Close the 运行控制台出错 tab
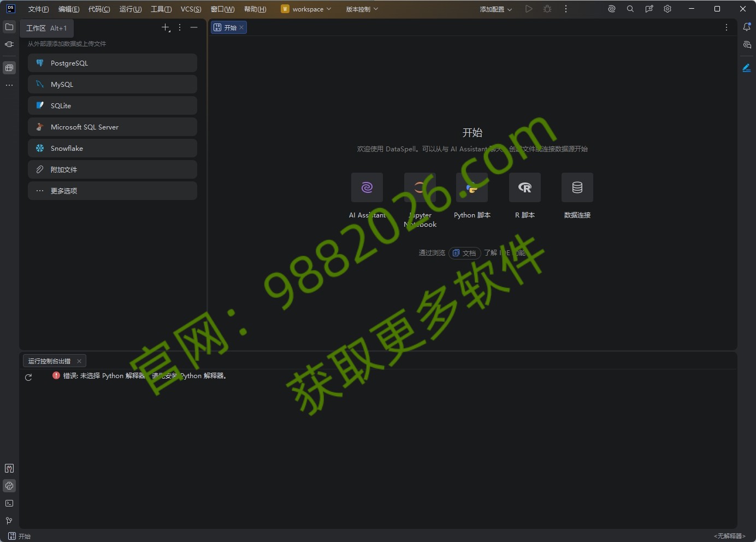The height and width of the screenshot is (542, 756). coord(79,361)
